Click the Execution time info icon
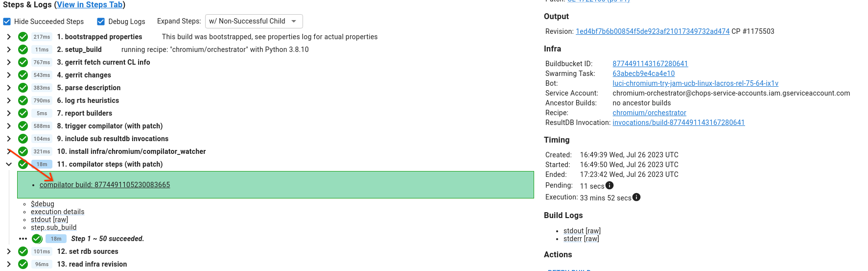 tap(636, 197)
